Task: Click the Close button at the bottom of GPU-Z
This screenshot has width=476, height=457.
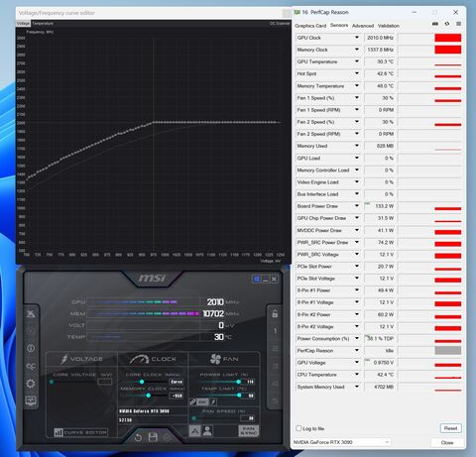Action: coord(447,442)
